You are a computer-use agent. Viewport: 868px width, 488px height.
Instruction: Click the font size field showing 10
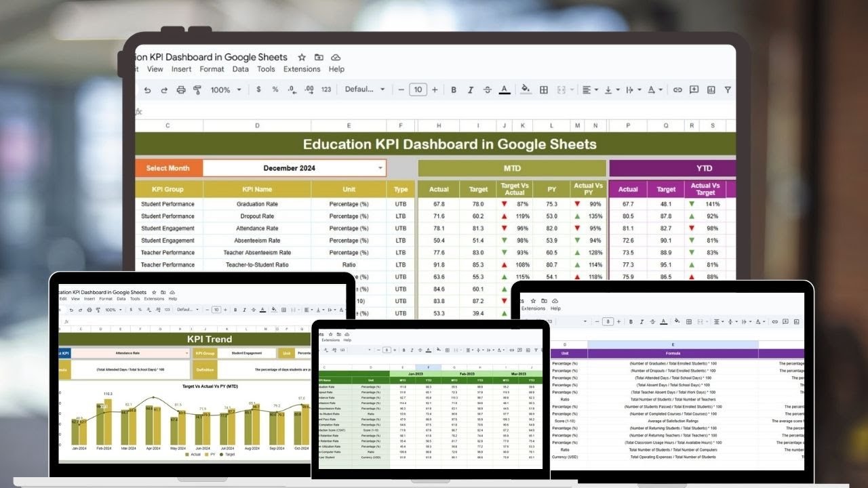(x=418, y=89)
